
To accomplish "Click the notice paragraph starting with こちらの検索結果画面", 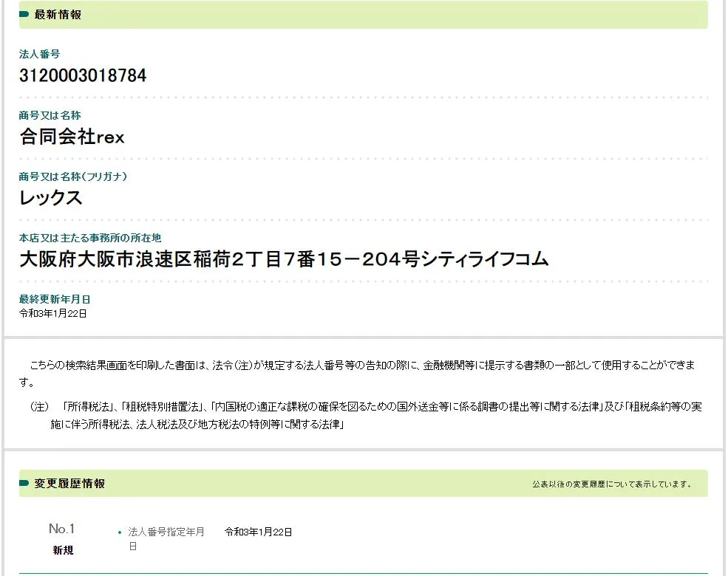I will click(362, 373).
